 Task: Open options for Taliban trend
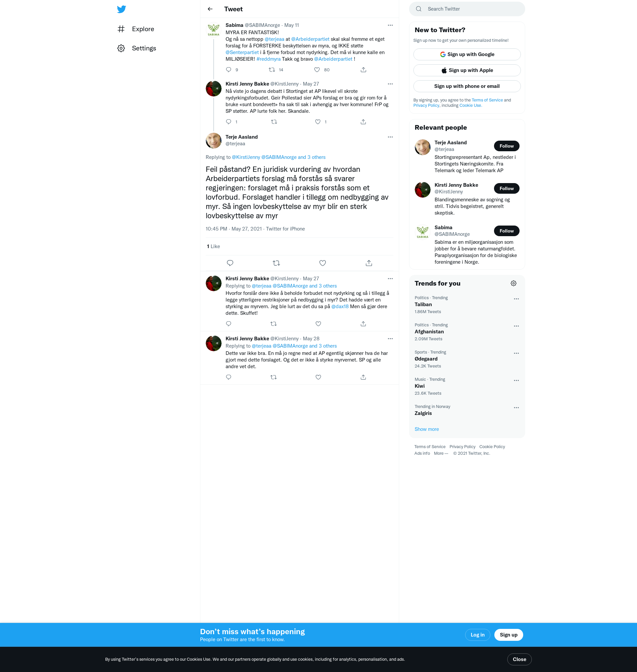pos(516,299)
